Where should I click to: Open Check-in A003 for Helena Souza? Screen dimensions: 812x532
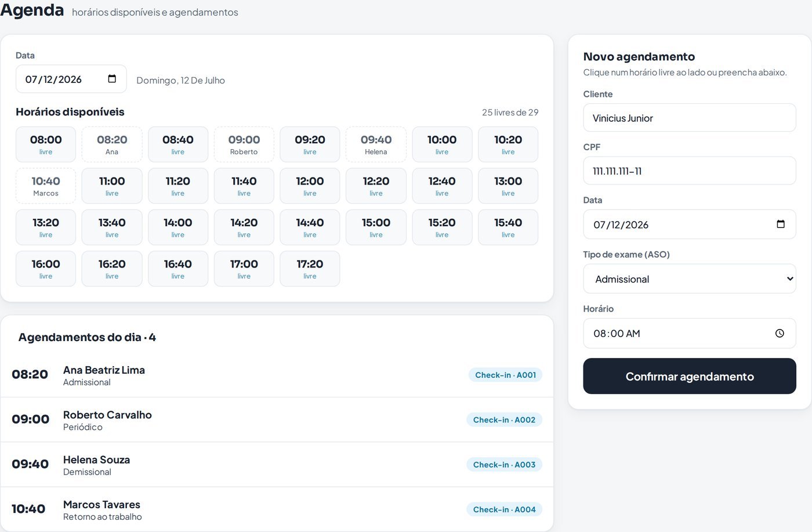504,465
